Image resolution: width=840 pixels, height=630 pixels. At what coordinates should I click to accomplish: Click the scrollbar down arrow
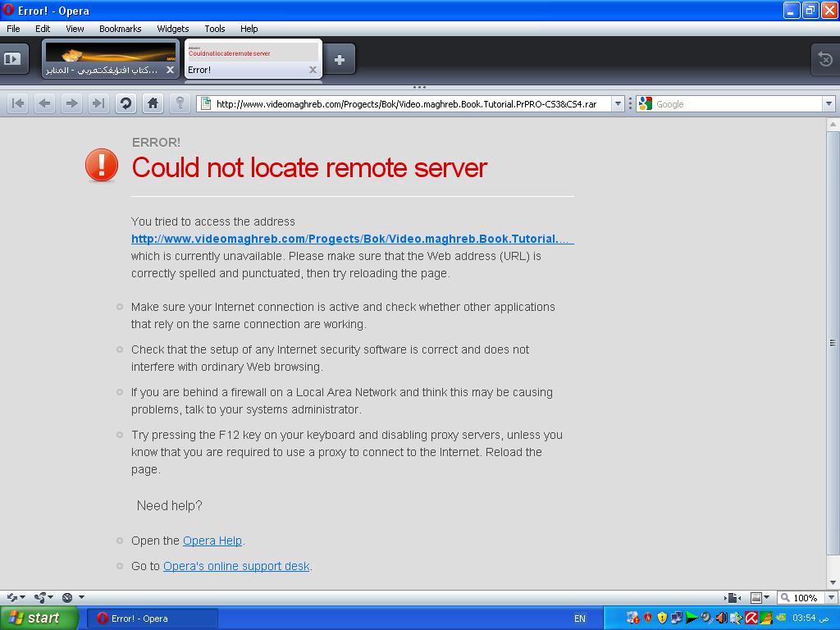[x=833, y=583]
